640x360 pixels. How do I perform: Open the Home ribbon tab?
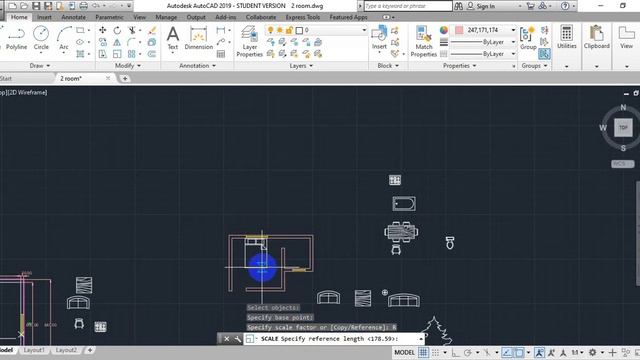[x=19, y=17]
